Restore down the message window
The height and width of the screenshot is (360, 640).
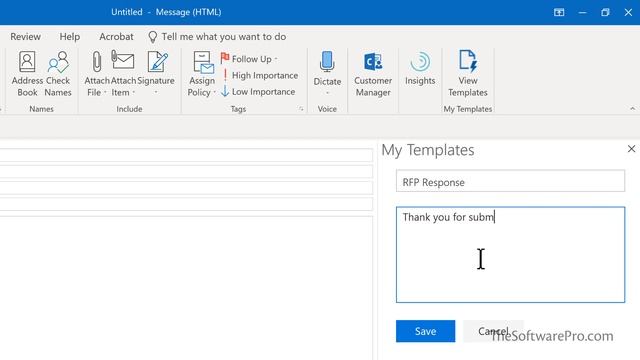click(x=605, y=12)
